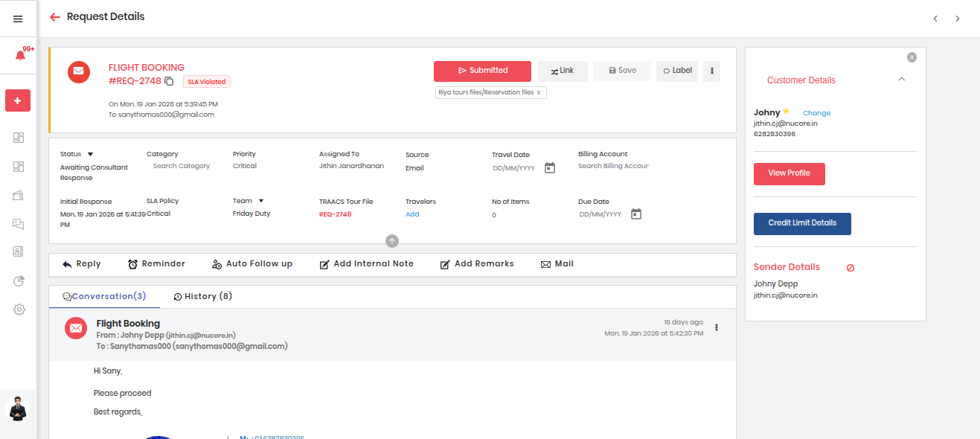Copy the REQ-2748 request number
This screenshot has height=439, width=980.
[169, 81]
